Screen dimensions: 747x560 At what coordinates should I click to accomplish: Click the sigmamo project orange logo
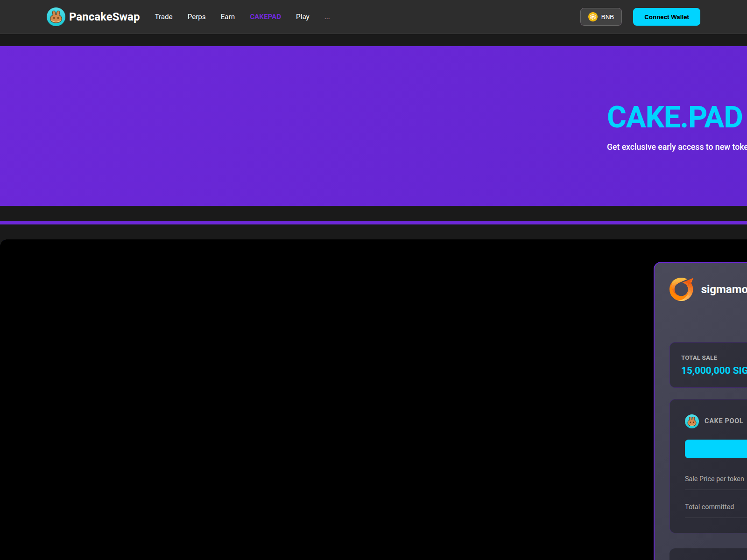682,289
